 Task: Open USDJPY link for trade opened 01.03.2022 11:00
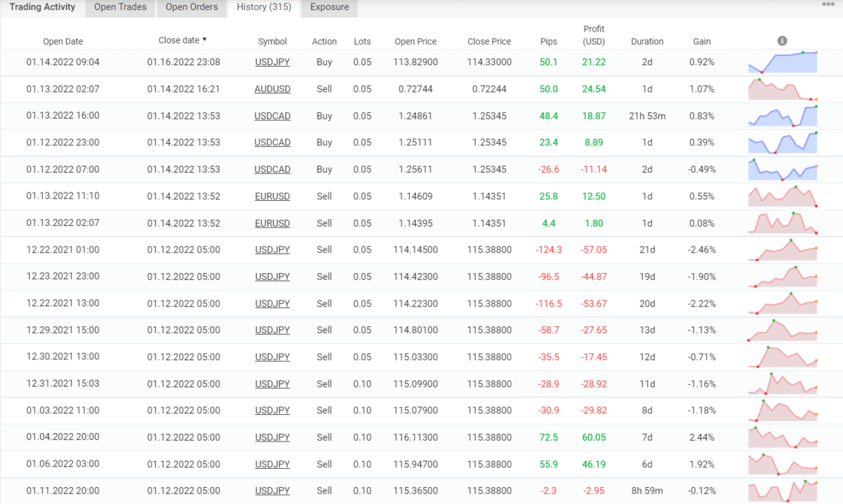[273, 411]
